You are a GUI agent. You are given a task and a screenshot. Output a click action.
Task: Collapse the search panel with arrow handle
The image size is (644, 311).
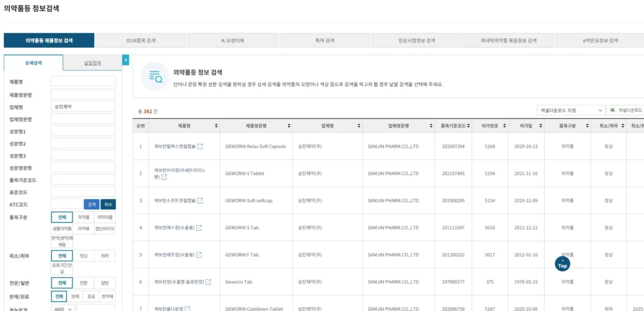point(126,61)
